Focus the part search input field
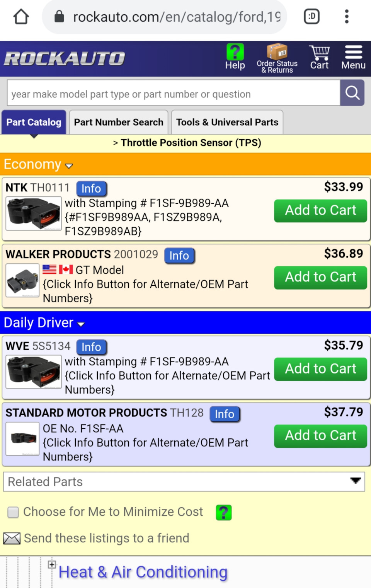 click(x=173, y=93)
